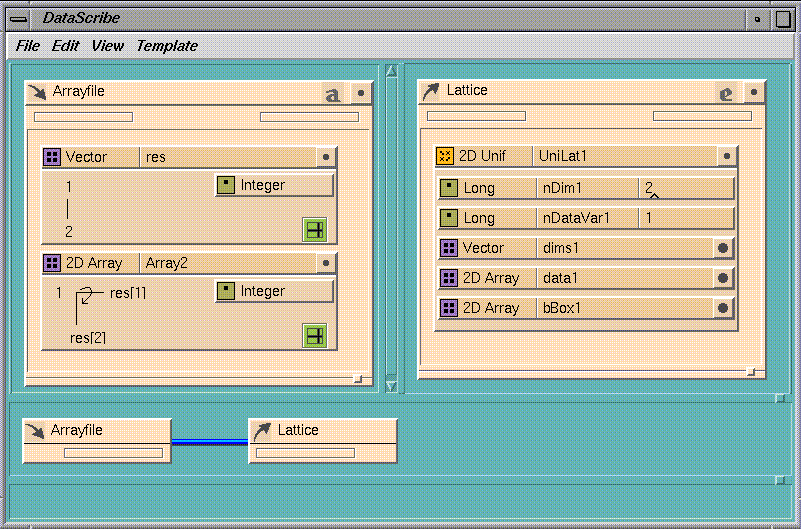Select the Arrayfile node in overview pane
Image resolution: width=801 pixels, height=529 pixels.
point(96,431)
